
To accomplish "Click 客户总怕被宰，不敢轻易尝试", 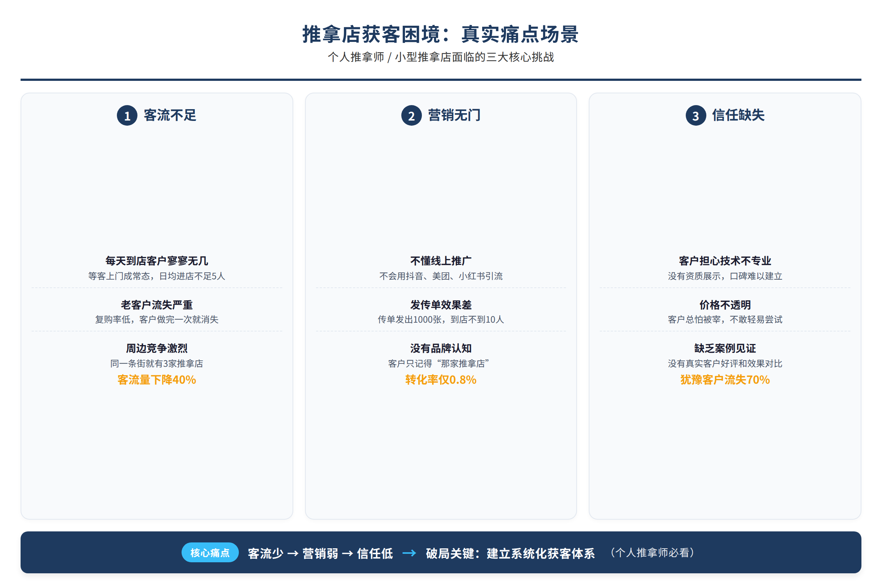I will click(x=725, y=319).
